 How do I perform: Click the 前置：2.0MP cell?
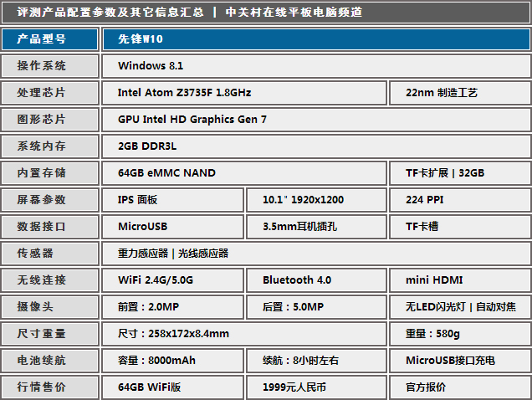(x=173, y=307)
